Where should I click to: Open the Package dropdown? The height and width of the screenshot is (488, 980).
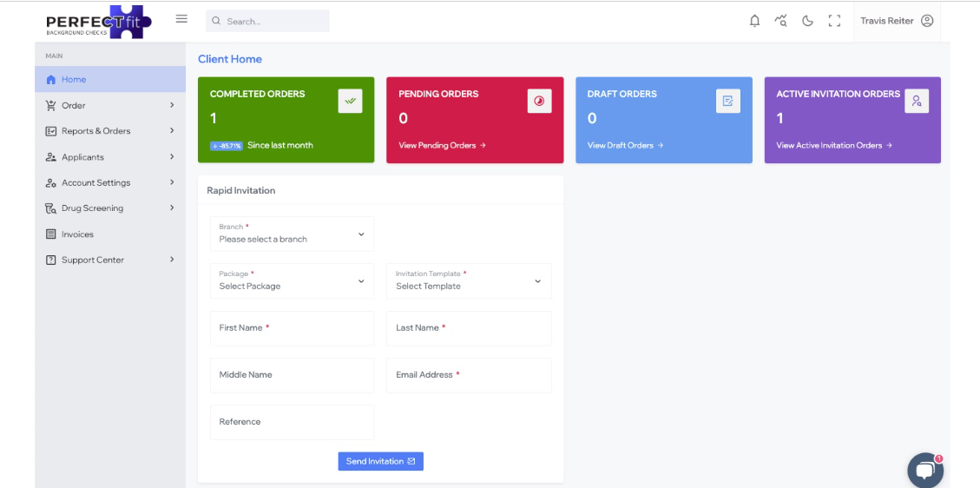(x=292, y=280)
